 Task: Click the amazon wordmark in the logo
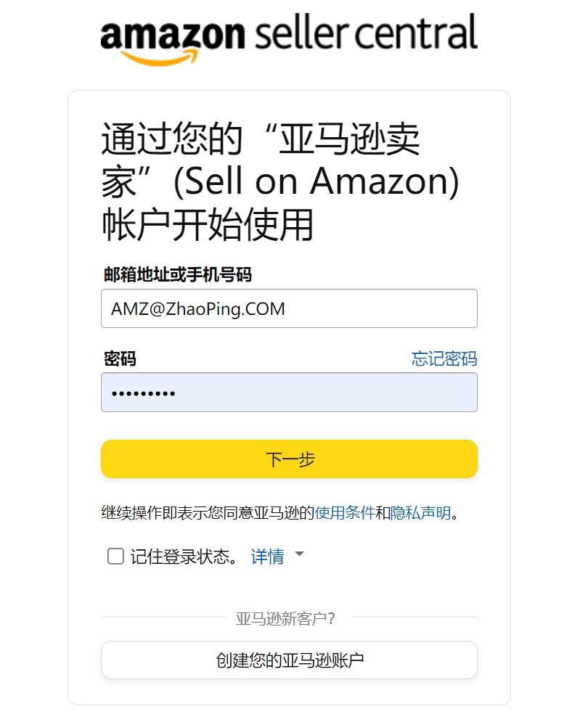[172, 35]
